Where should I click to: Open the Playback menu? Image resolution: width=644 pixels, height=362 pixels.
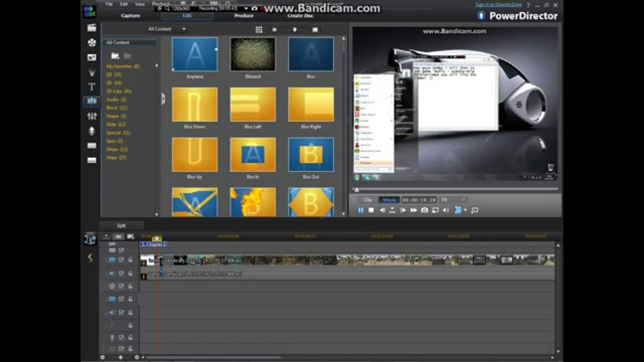coord(161,4)
